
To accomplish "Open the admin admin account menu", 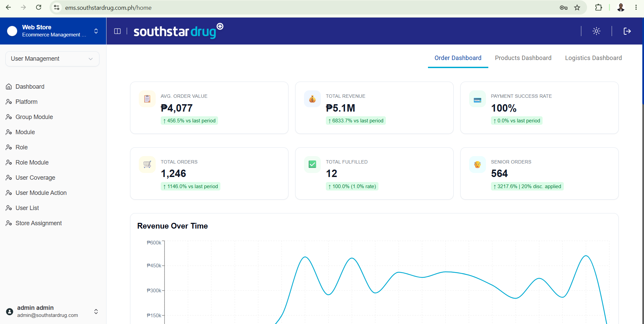I will (x=52, y=312).
